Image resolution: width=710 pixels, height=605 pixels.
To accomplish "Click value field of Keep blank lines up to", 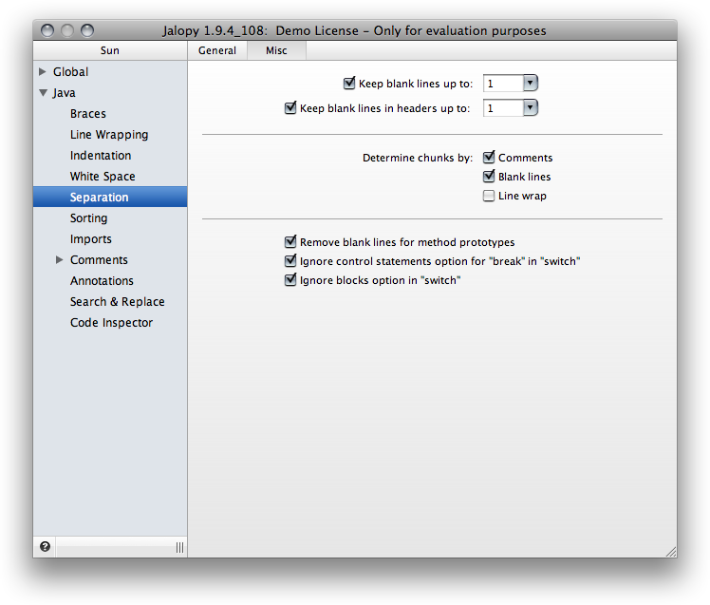I will (x=503, y=83).
